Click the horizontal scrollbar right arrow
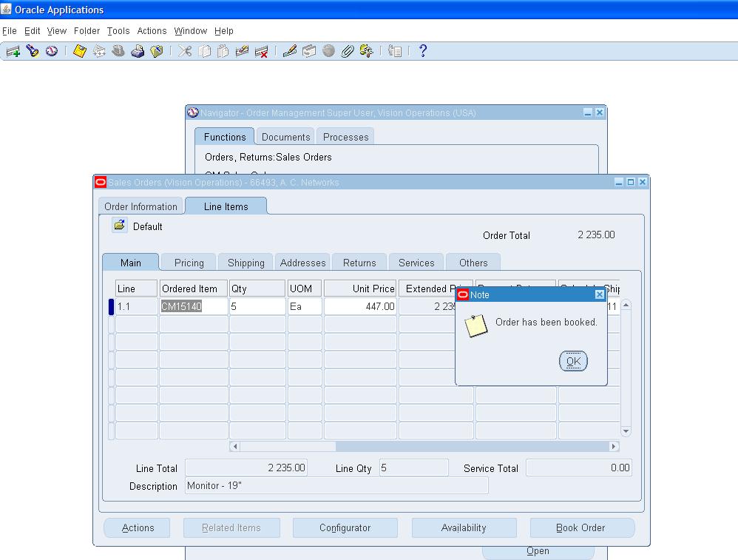The height and width of the screenshot is (560, 738). [613, 446]
